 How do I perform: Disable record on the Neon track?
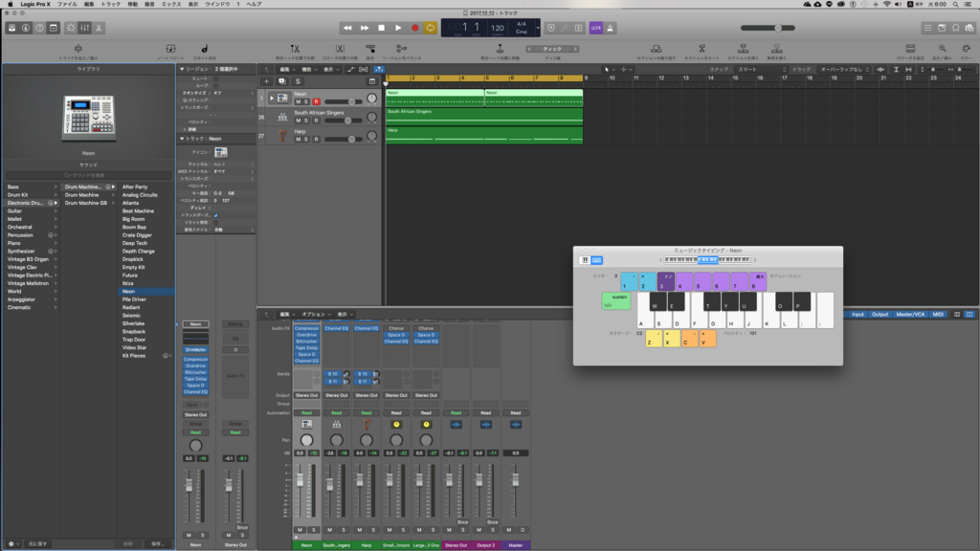coord(316,101)
